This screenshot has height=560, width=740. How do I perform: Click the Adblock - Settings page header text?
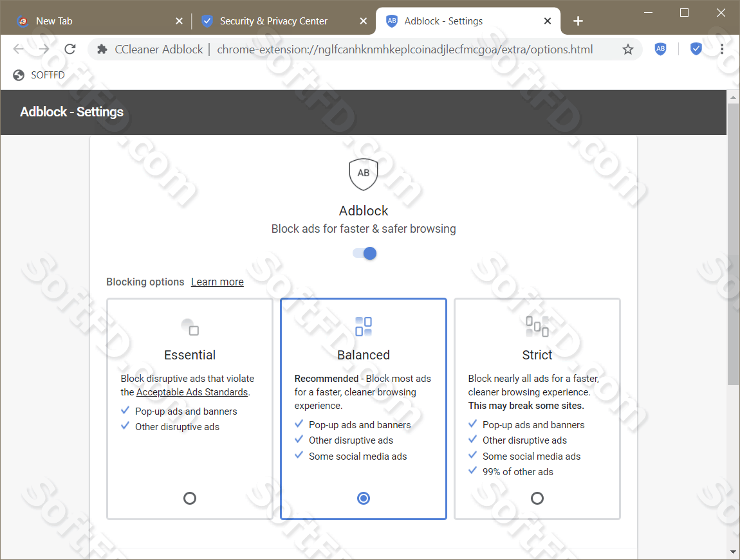point(71,112)
